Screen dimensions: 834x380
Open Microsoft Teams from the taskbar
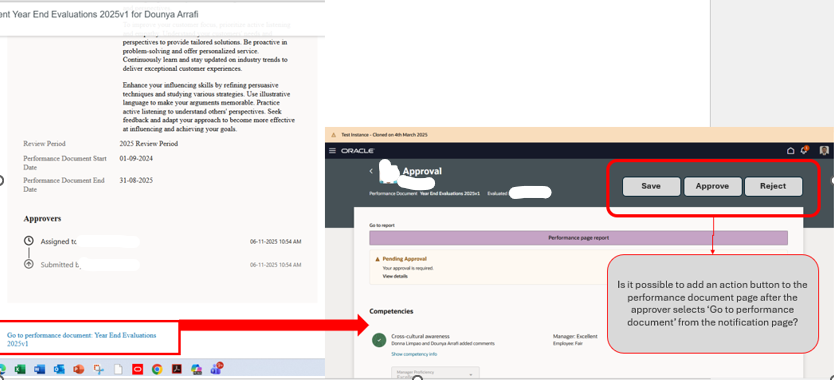216,368
